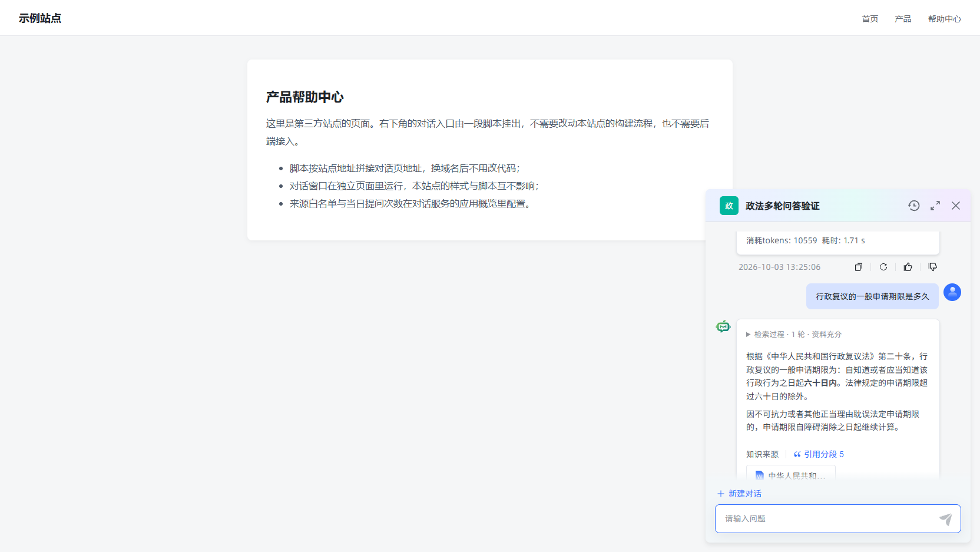Regenerate the answer with refresh icon

coord(883,267)
